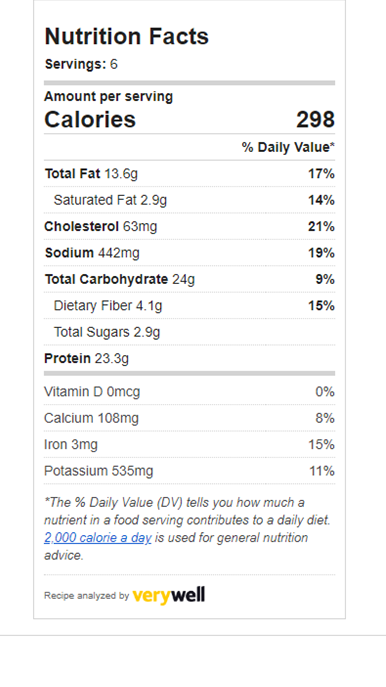
Task: Click the Dietary Fiber 4.1g row
Action: [x=189, y=305]
